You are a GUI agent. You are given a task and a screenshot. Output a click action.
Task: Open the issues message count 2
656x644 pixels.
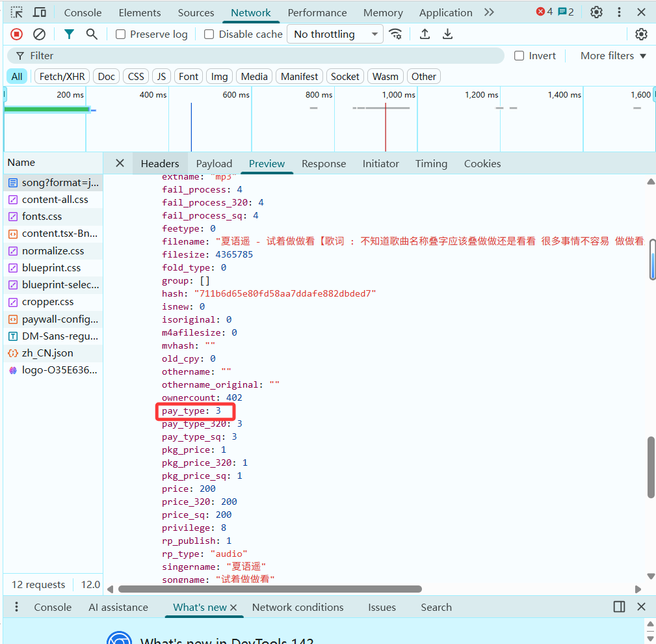(566, 12)
